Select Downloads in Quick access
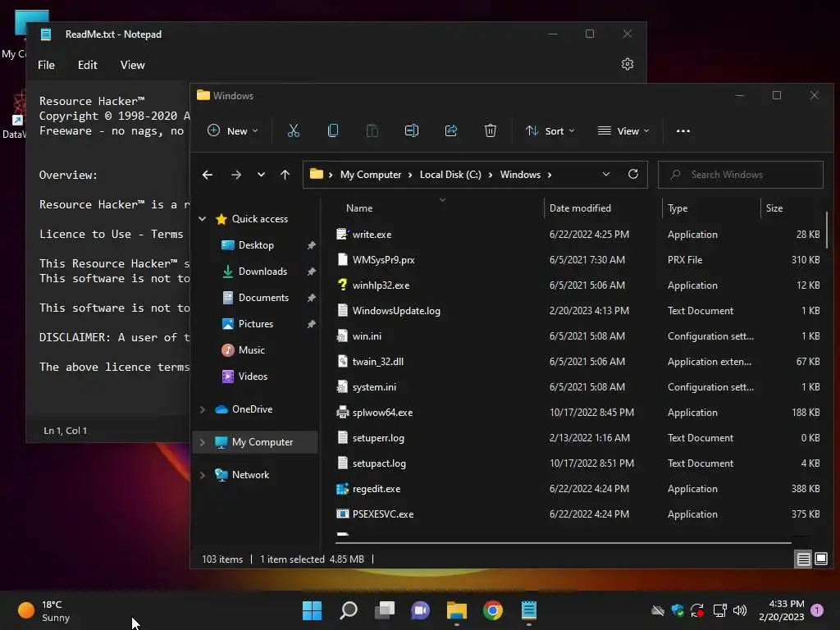Viewport: 840px width, 630px height. pos(262,272)
